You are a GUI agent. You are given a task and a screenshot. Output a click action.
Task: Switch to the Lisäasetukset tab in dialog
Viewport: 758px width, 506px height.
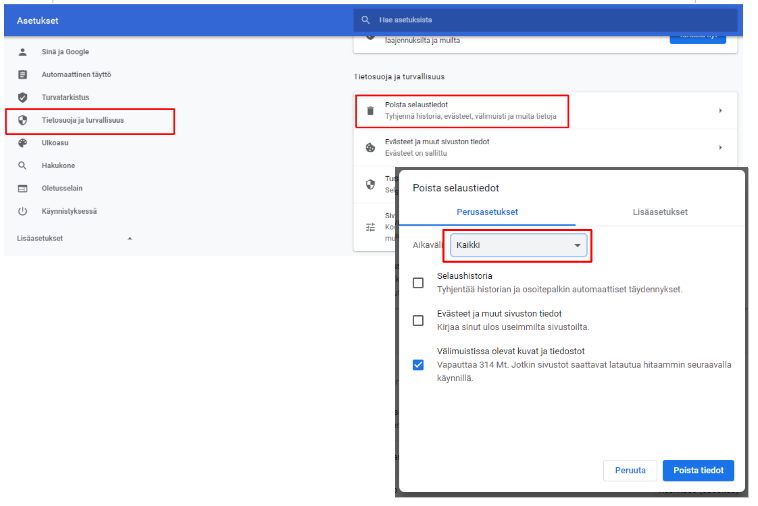click(659, 212)
